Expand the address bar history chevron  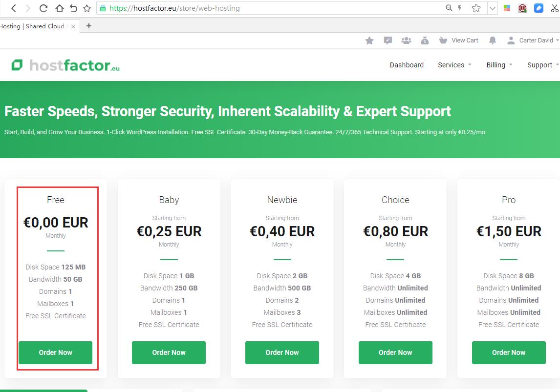pyautogui.click(x=493, y=8)
